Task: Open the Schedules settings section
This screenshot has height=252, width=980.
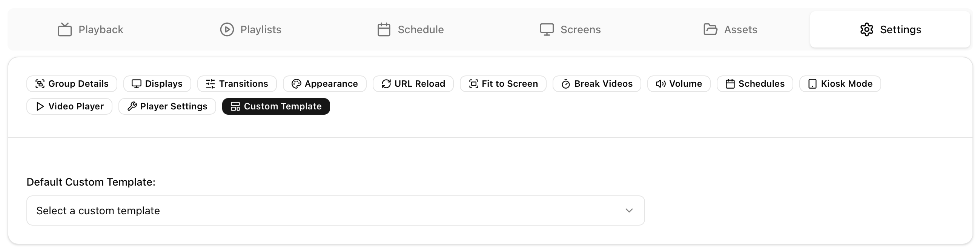Action: (755, 84)
